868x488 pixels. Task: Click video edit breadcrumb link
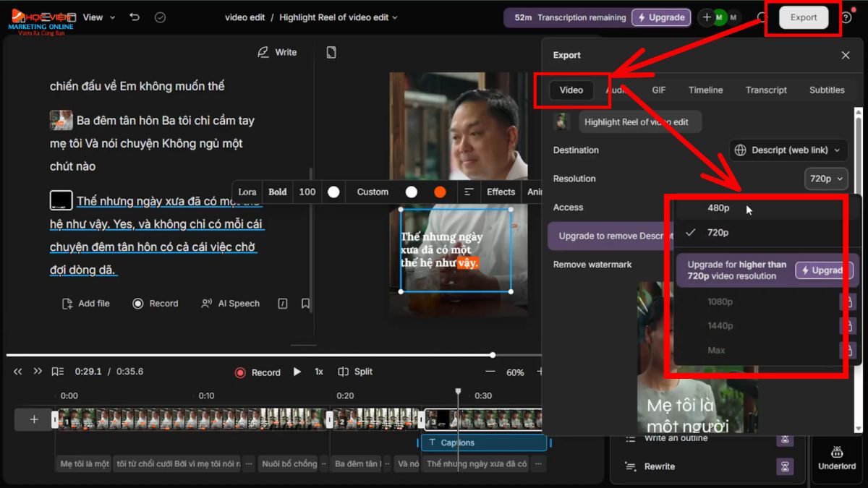pyautogui.click(x=245, y=17)
